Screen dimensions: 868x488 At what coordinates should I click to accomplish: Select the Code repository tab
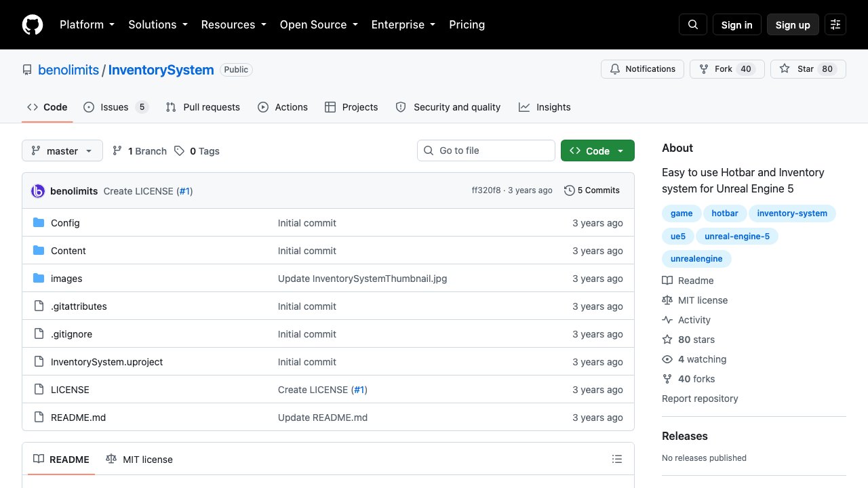pyautogui.click(x=47, y=107)
